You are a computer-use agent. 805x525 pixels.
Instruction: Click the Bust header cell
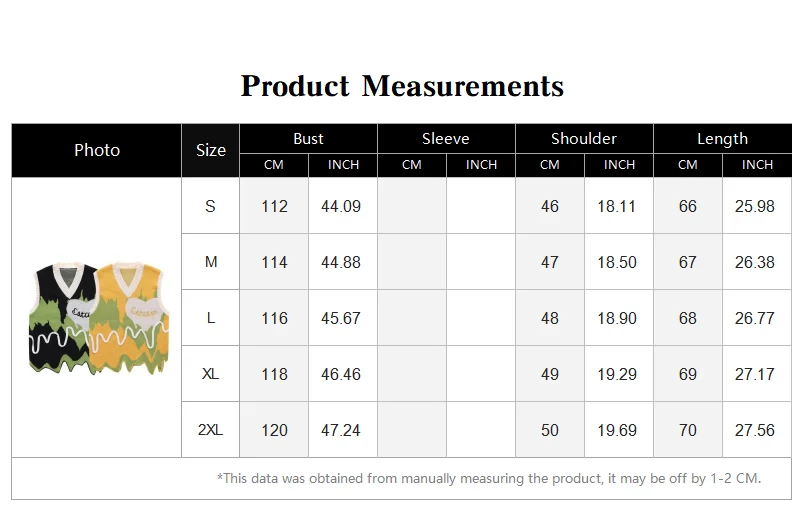coord(308,139)
